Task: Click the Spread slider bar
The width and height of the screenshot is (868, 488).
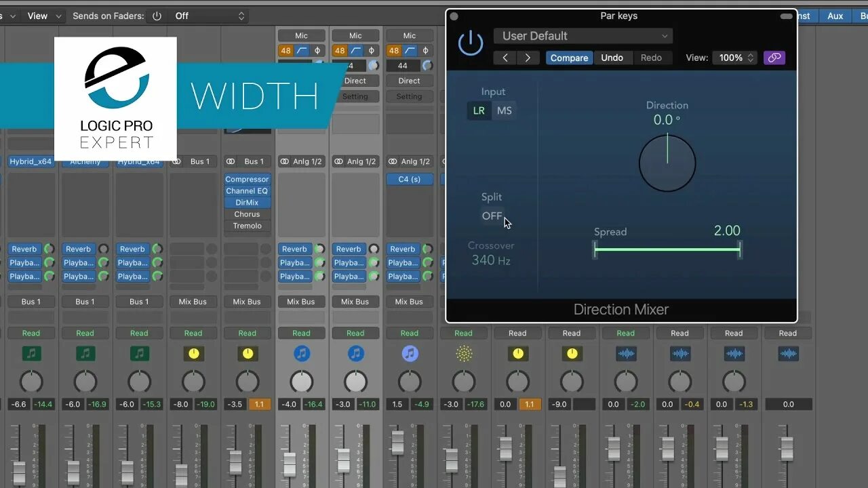Action: [x=667, y=249]
